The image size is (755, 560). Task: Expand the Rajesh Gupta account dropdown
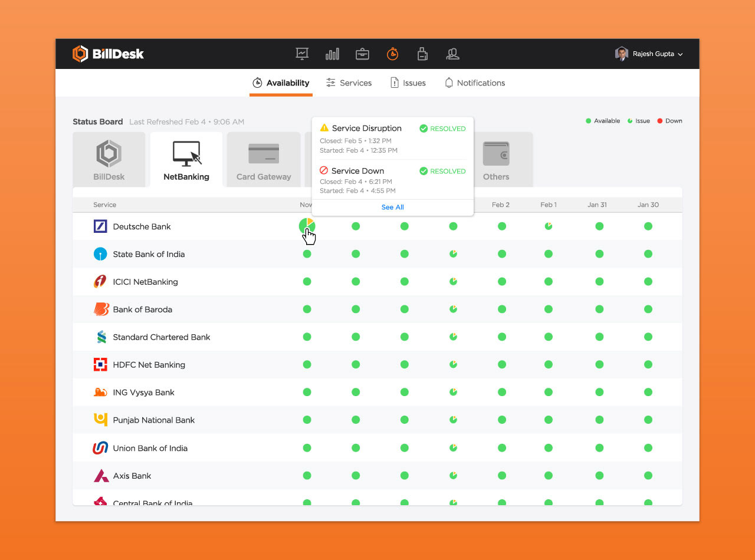click(680, 54)
